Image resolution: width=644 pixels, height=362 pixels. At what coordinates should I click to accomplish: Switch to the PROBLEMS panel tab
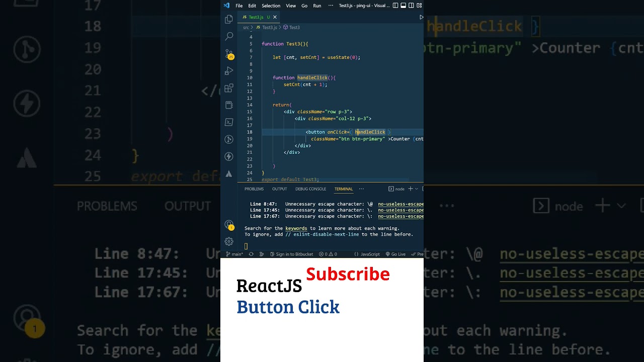254,189
